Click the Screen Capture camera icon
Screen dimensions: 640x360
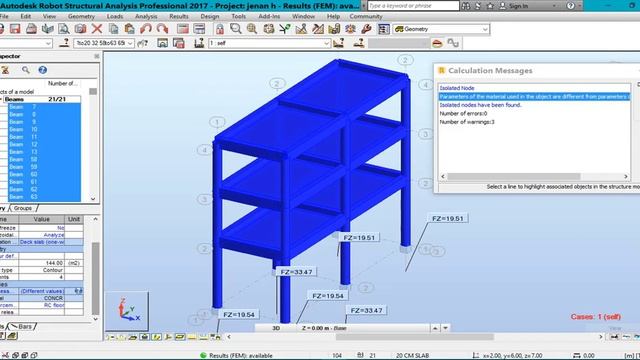tap(80, 29)
